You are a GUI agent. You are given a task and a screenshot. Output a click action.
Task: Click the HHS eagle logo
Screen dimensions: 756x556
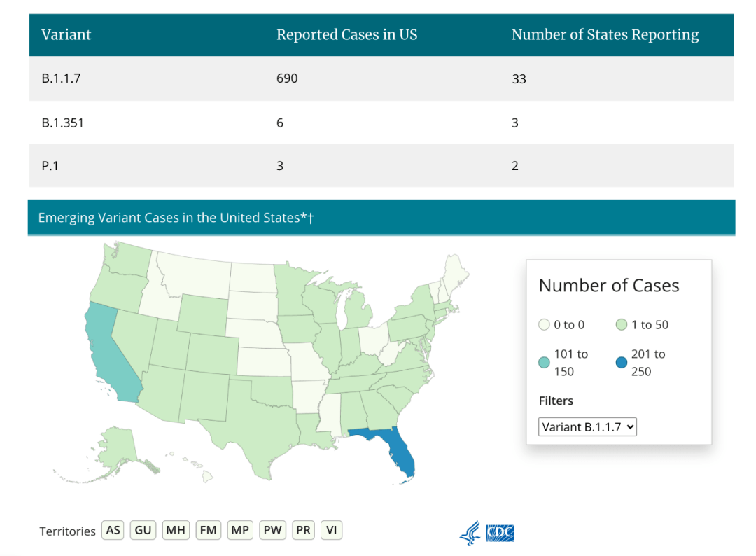470,534
